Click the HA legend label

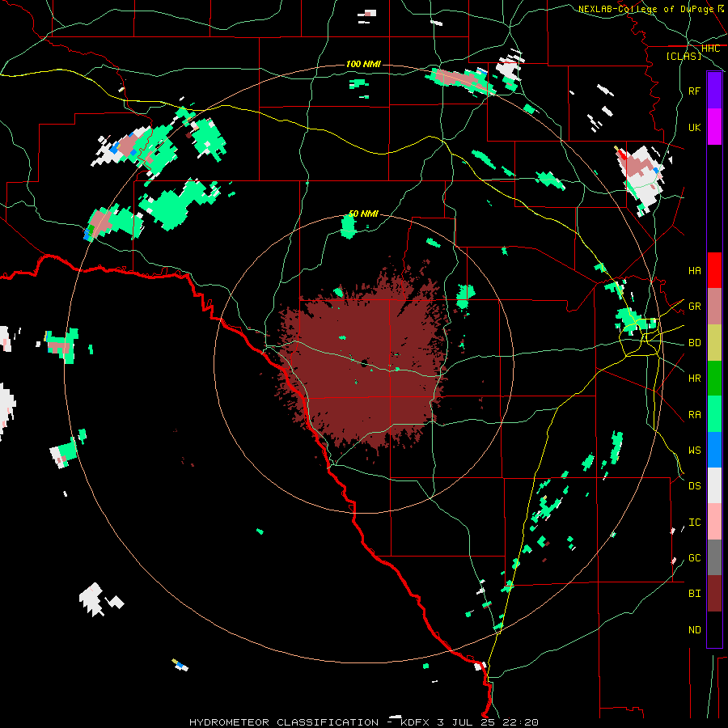click(695, 271)
